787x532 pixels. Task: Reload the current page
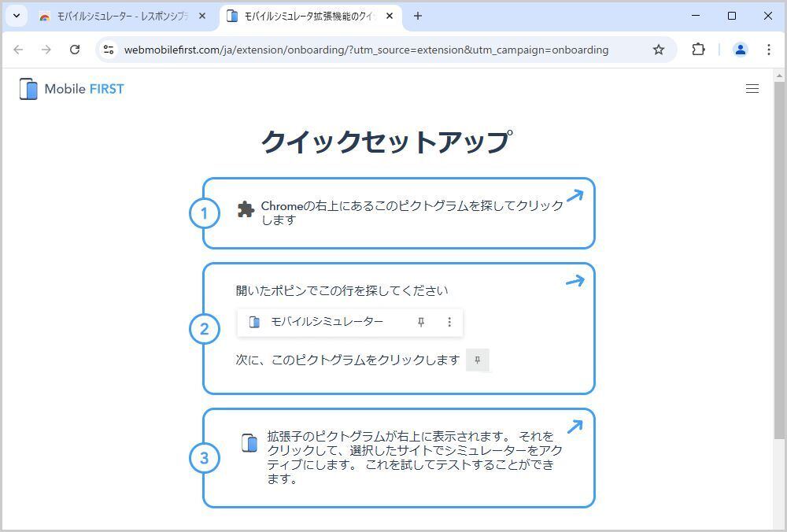(75, 50)
